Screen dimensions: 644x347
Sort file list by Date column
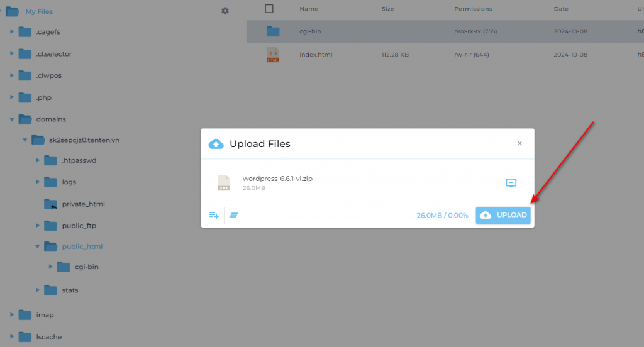point(561,9)
